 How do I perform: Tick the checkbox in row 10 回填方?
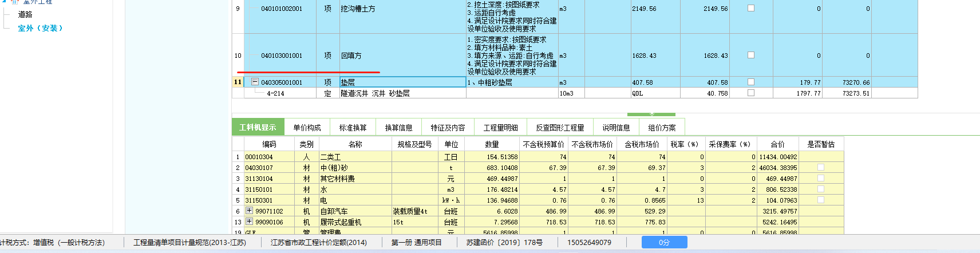pos(751,55)
